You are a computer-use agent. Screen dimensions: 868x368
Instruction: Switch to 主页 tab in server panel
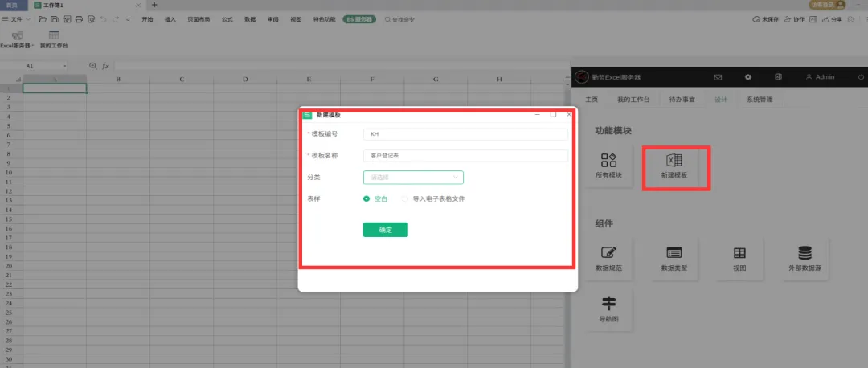pos(592,100)
